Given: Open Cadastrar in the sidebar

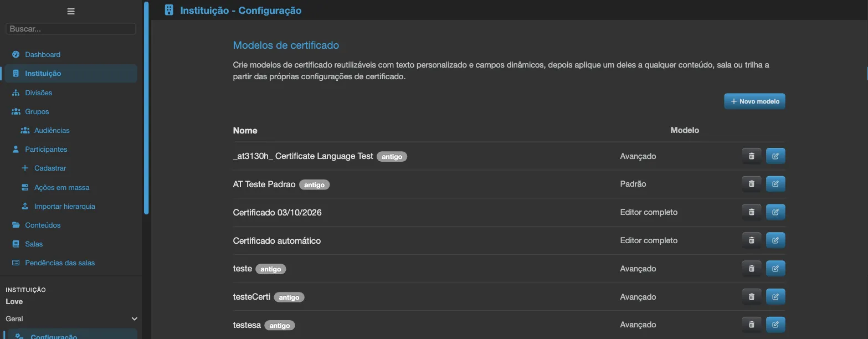Looking at the screenshot, I should [50, 168].
